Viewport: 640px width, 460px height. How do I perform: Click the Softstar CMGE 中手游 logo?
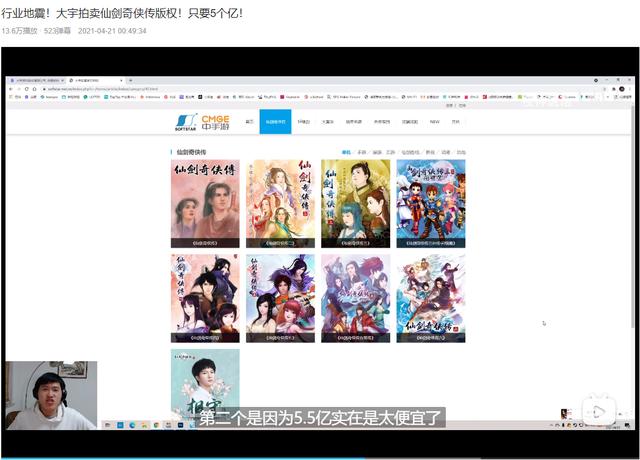pyautogui.click(x=202, y=122)
